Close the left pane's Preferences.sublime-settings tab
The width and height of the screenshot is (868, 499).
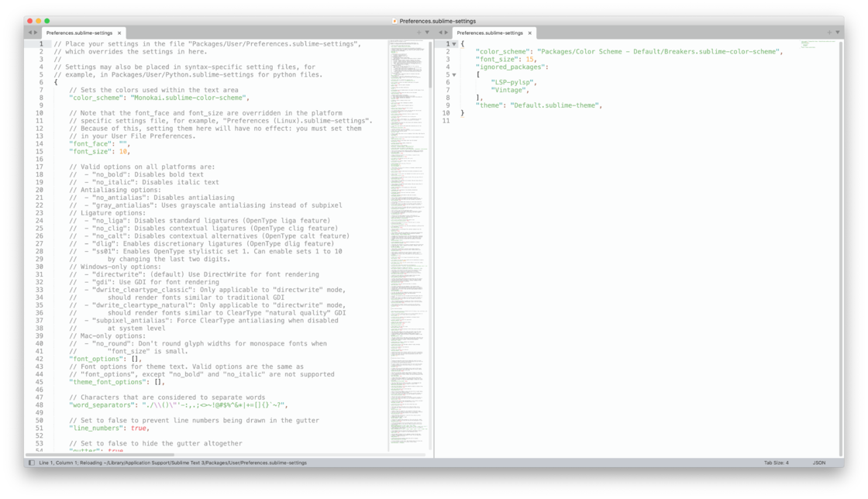(119, 33)
